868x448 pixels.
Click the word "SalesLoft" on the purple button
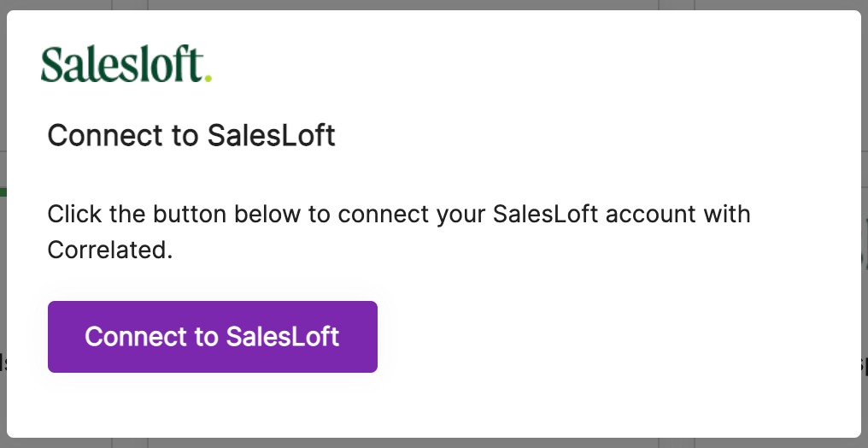(x=283, y=336)
